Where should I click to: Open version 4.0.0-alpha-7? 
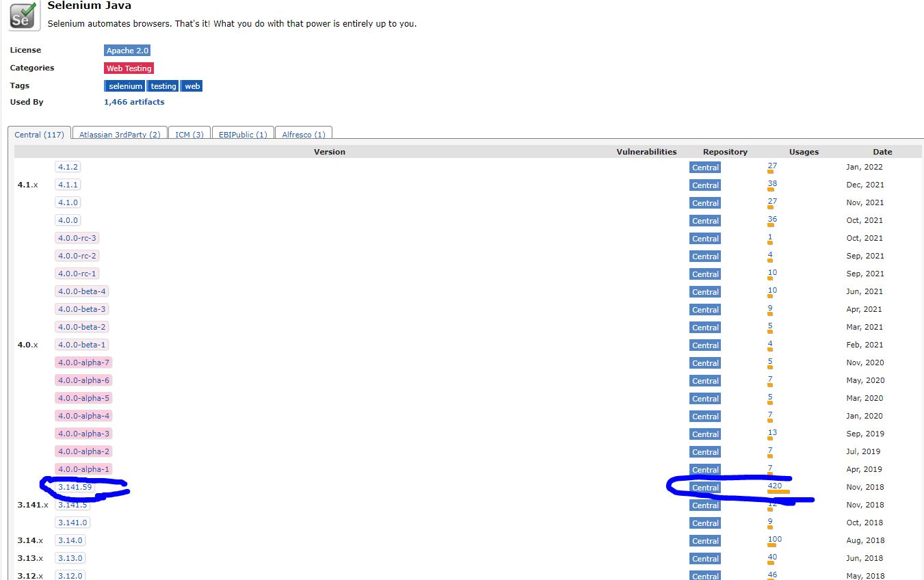(83, 362)
